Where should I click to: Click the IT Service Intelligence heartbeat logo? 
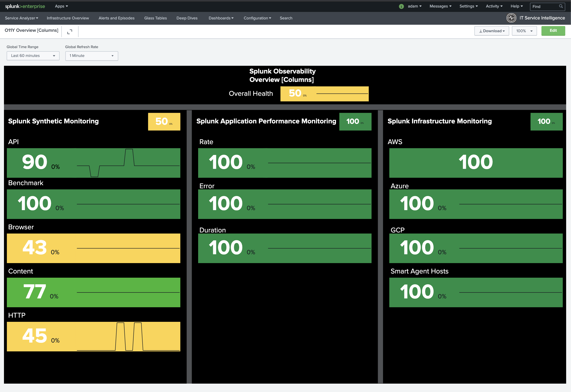tap(511, 18)
